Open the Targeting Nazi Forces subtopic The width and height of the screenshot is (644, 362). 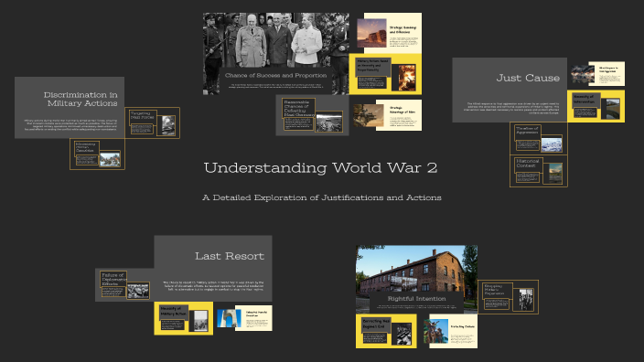[x=153, y=122]
